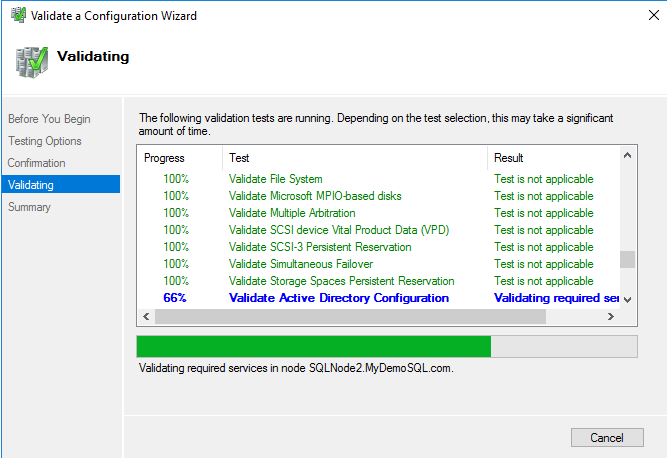Sort by the Test column header

240,158
